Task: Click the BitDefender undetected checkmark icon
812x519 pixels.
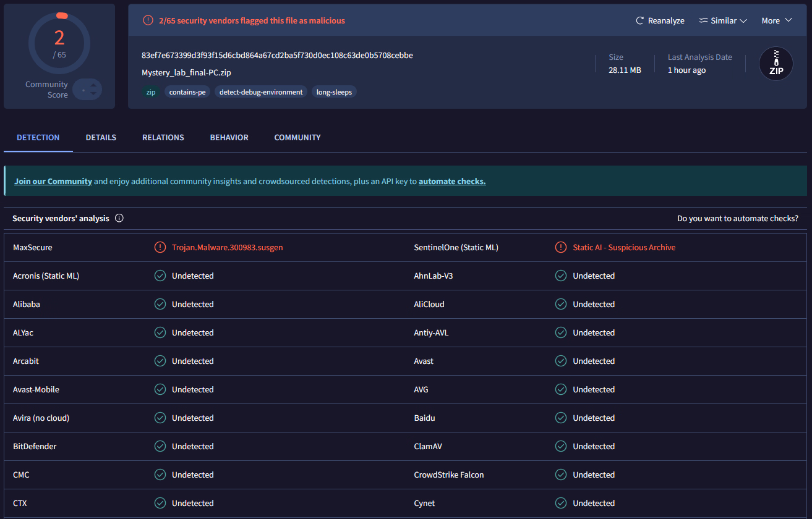Action: pyautogui.click(x=160, y=446)
